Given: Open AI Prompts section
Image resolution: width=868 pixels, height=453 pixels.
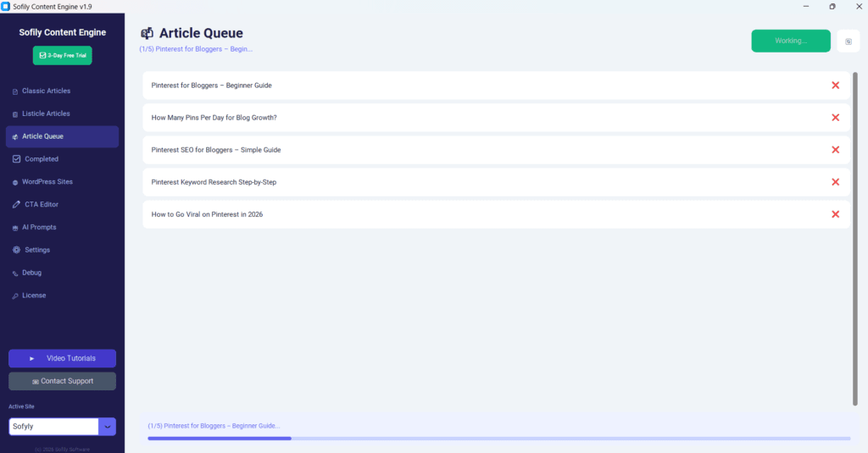Looking at the screenshot, I should (62, 227).
